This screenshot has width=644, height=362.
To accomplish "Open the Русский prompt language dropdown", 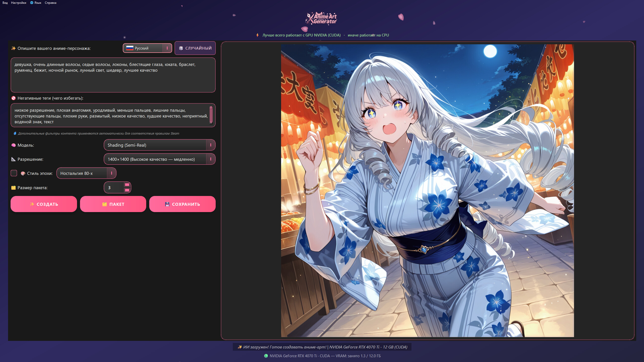I will [147, 48].
